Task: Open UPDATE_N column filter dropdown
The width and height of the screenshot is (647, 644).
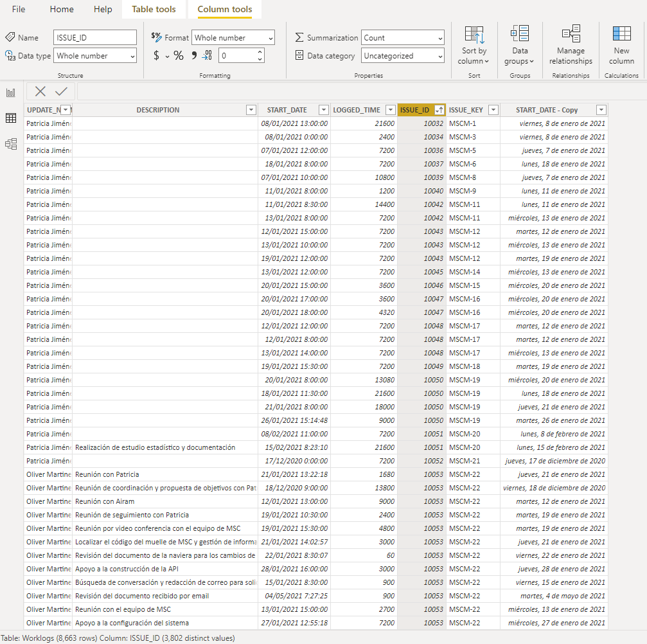Action: tap(65, 110)
